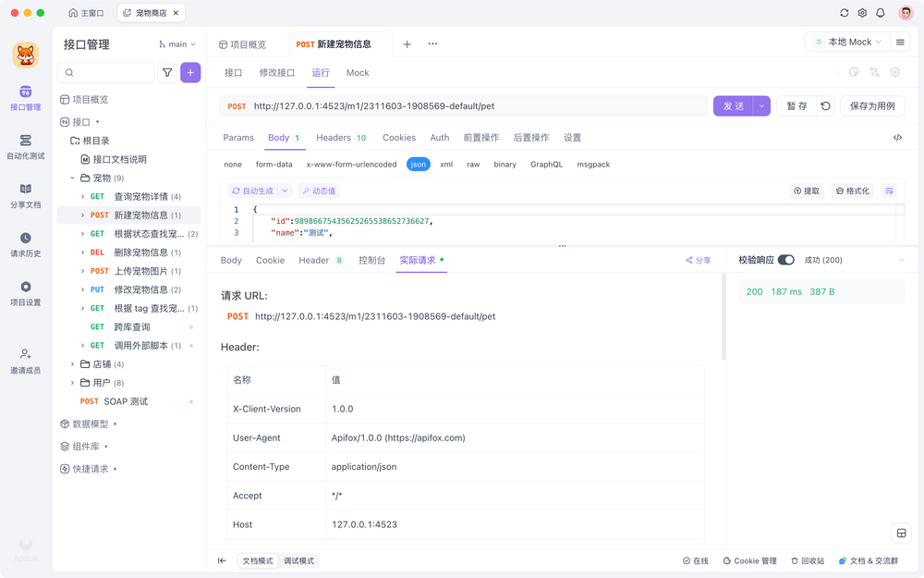The height and width of the screenshot is (578, 924).
Task: Collapse the left API list panel
Action: [x=223, y=560]
